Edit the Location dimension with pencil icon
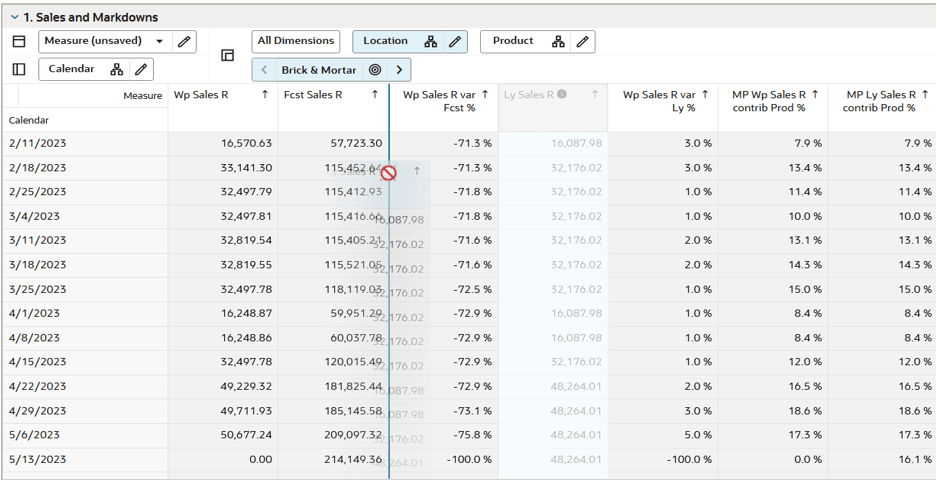Image resolution: width=937 pixels, height=480 pixels. (455, 41)
